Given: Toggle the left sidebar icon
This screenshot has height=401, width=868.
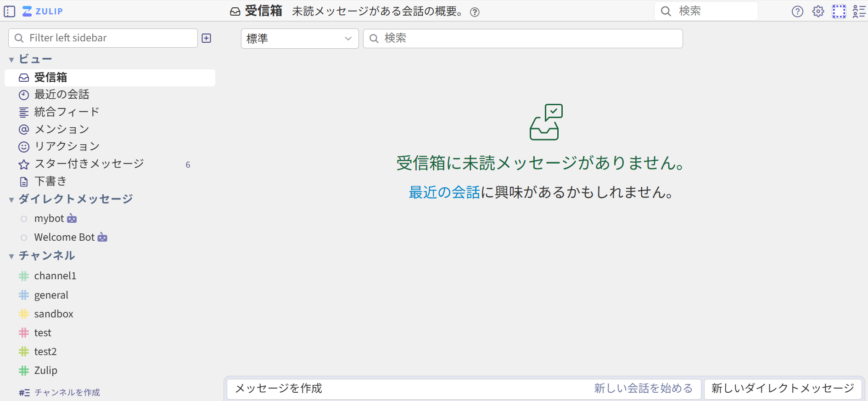Looking at the screenshot, I should tap(10, 11).
